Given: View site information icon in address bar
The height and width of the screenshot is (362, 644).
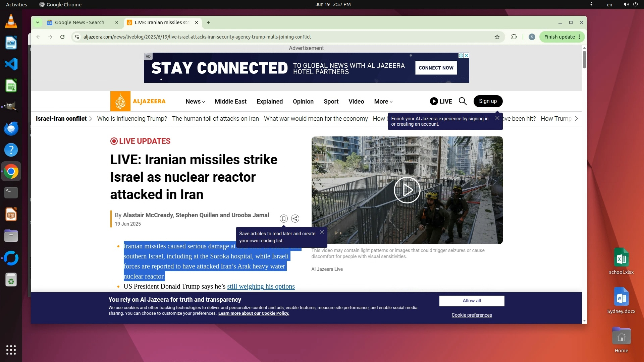Looking at the screenshot, I should coord(77,37).
